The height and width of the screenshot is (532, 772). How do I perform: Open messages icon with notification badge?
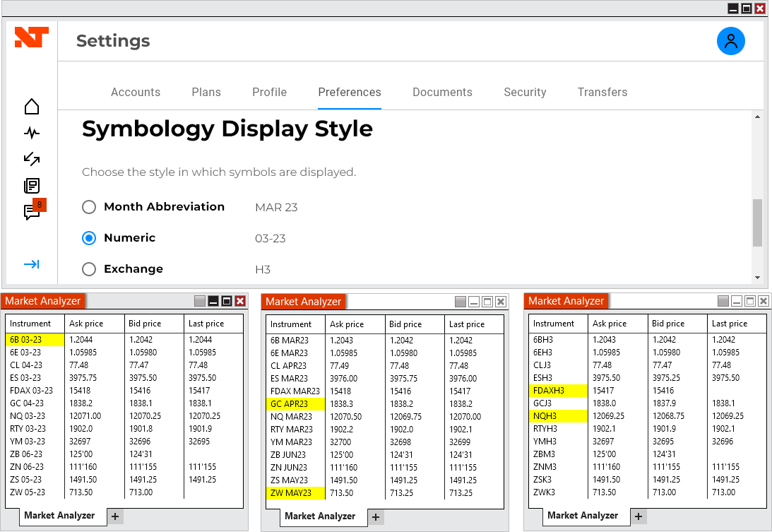click(32, 212)
